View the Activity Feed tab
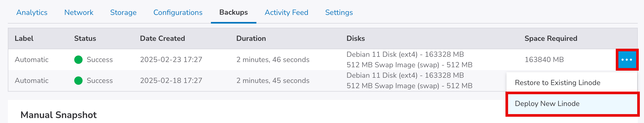The width and height of the screenshot is (644, 123). [x=286, y=13]
